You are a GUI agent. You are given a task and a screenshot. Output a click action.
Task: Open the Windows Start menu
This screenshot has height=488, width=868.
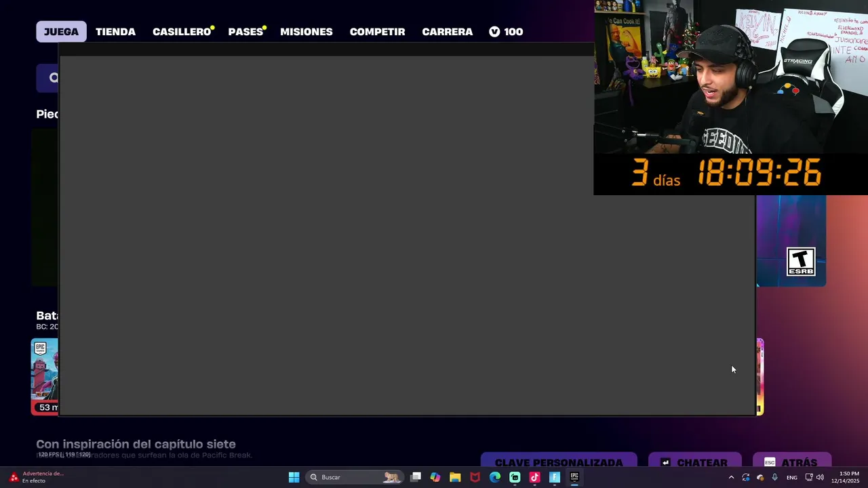coord(294,477)
